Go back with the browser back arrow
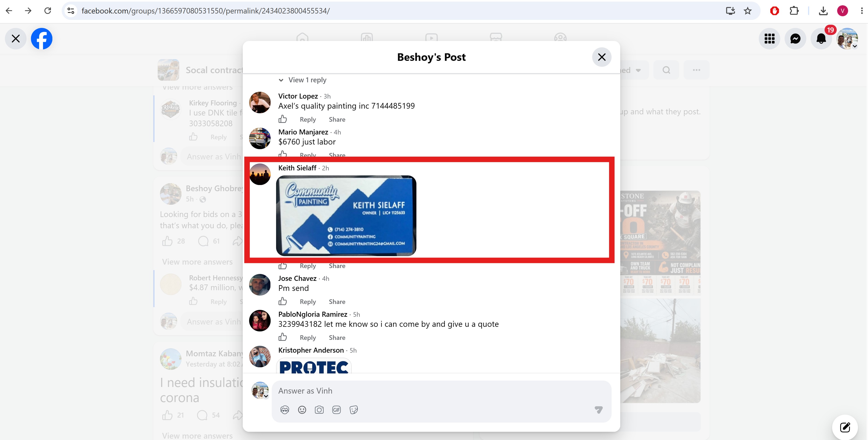868x440 pixels. (x=9, y=11)
